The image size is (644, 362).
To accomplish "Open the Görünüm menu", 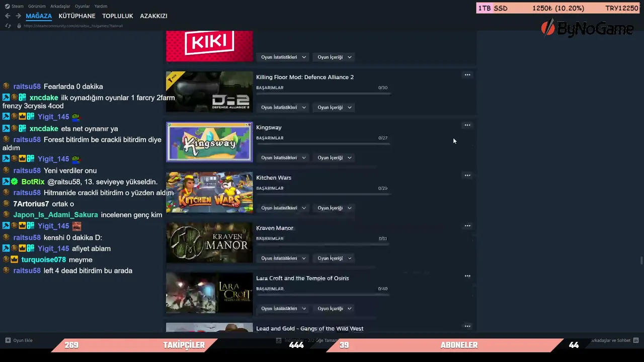I will click(x=37, y=6).
